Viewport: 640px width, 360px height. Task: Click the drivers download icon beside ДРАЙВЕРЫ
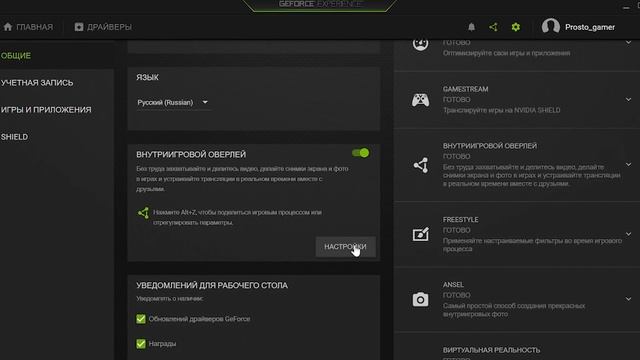[x=79, y=27]
